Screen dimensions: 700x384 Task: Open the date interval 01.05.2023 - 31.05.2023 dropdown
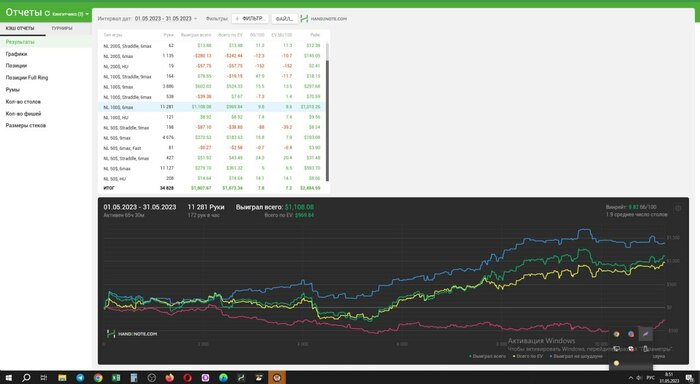[x=166, y=19]
